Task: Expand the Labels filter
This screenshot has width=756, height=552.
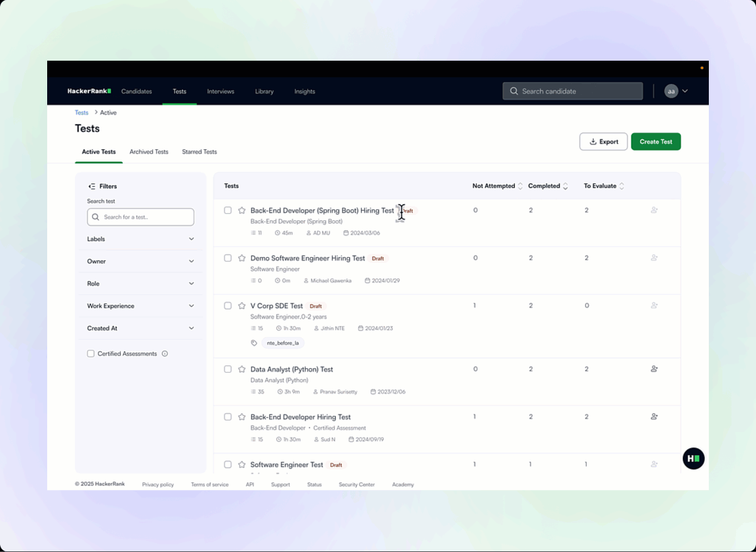Action: pyautogui.click(x=140, y=239)
